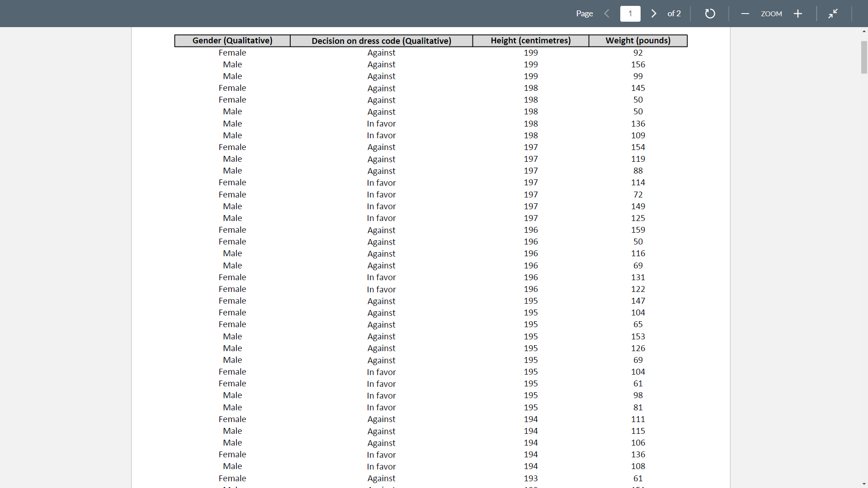Click the weight value 92 cell
This screenshot has height=488, width=868.
tap(638, 53)
